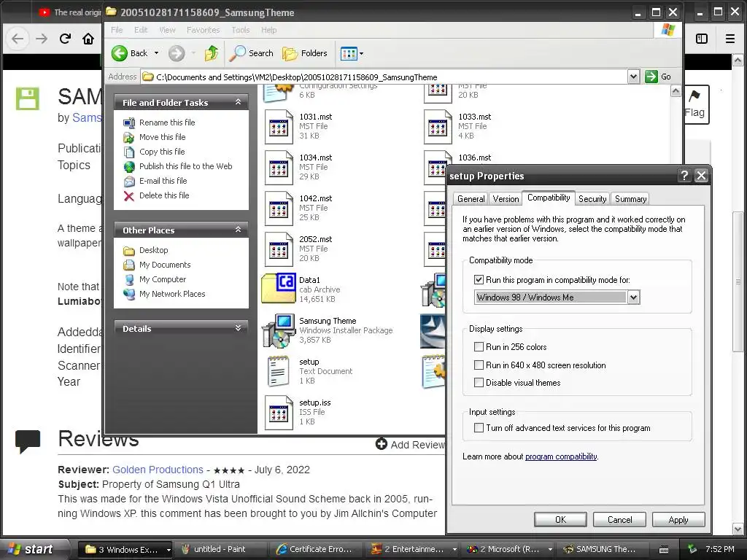Image resolution: width=747 pixels, height=560 pixels.
Task: Click the help question mark in setup Properties
Action: pyautogui.click(x=684, y=176)
